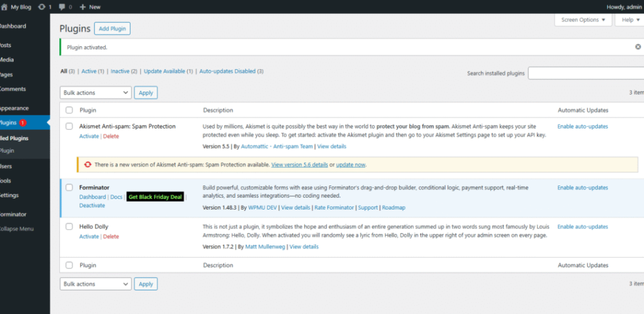View details for Forminator plugin
Screen dimensions: 644x314
(296, 208)
